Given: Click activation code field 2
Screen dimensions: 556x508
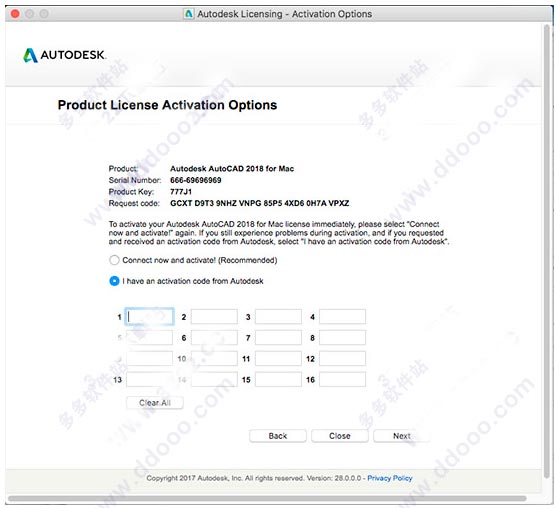Looking at the screenshot, I should (x=214, y=317).
